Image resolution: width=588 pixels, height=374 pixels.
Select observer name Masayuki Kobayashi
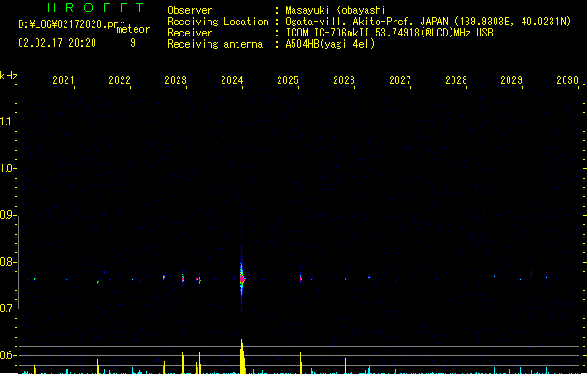click(336, 10)
